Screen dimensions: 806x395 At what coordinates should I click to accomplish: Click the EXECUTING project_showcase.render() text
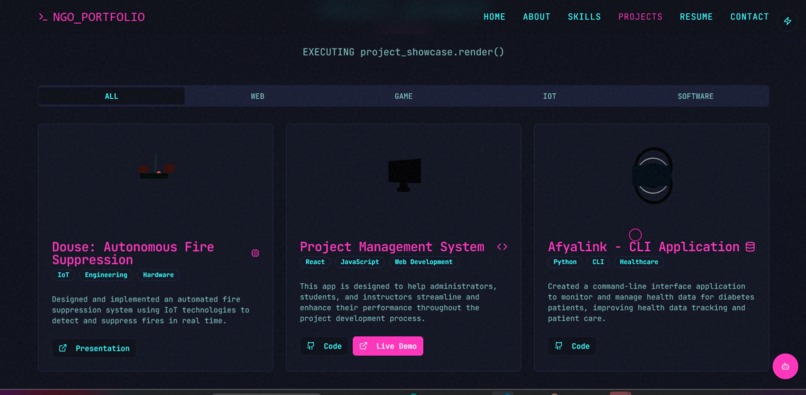tap(404, 52)
